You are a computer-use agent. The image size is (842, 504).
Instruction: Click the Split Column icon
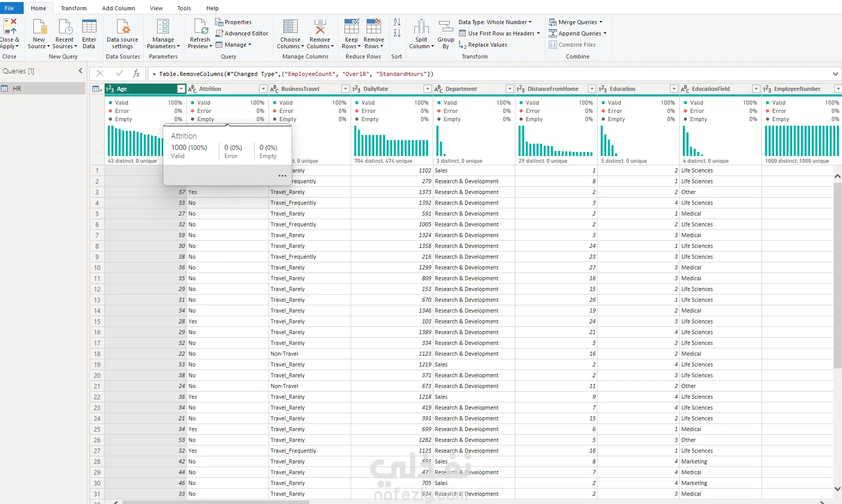(422, 26)
